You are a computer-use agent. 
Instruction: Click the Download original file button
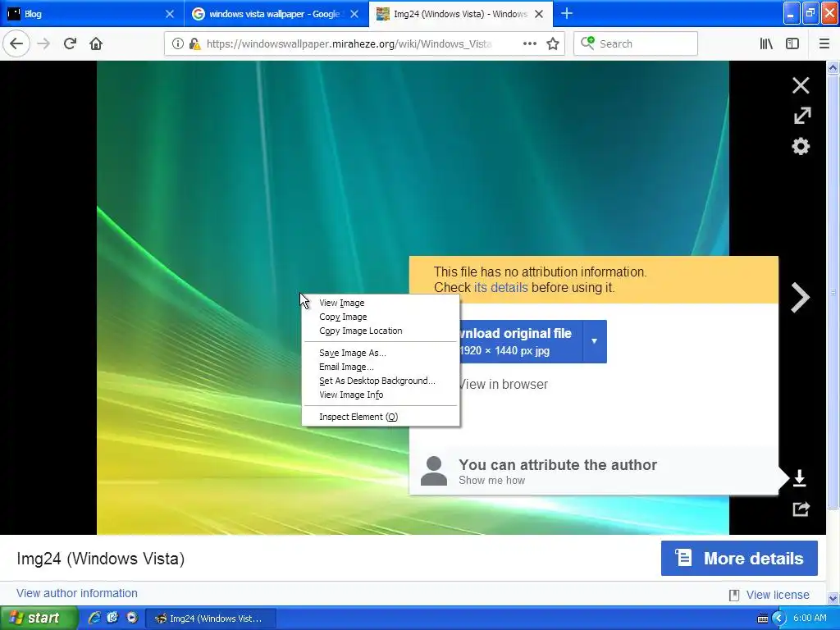[x=521, y=341]
